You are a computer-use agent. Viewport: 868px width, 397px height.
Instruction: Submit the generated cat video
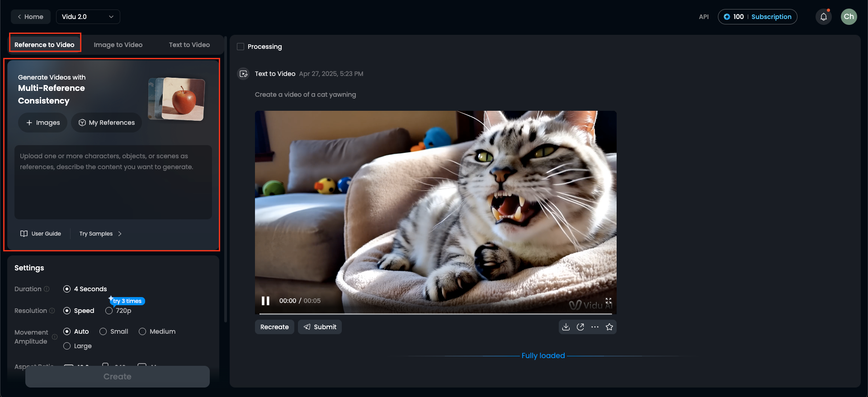[x=320, y=327]
